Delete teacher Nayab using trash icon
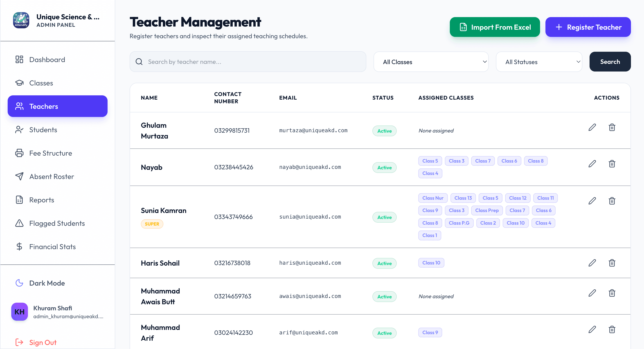The height and width of the screenshot is (349, 644). coord(612,164)
